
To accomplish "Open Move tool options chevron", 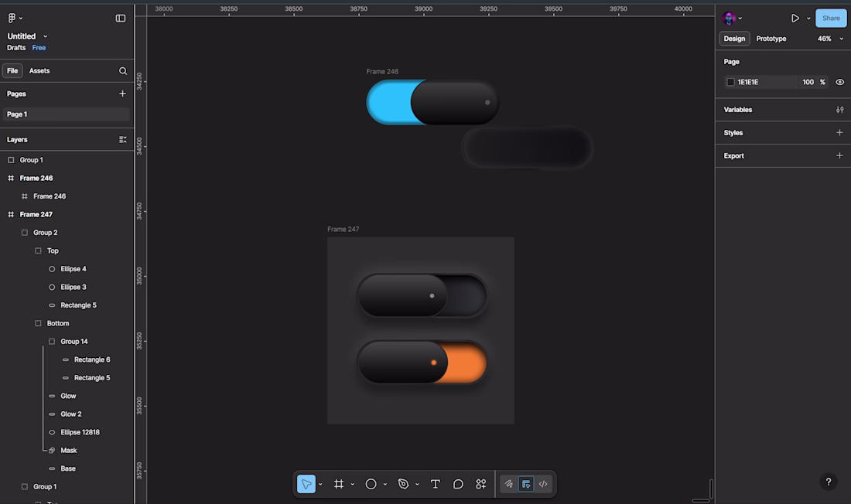I will point(320,484).
